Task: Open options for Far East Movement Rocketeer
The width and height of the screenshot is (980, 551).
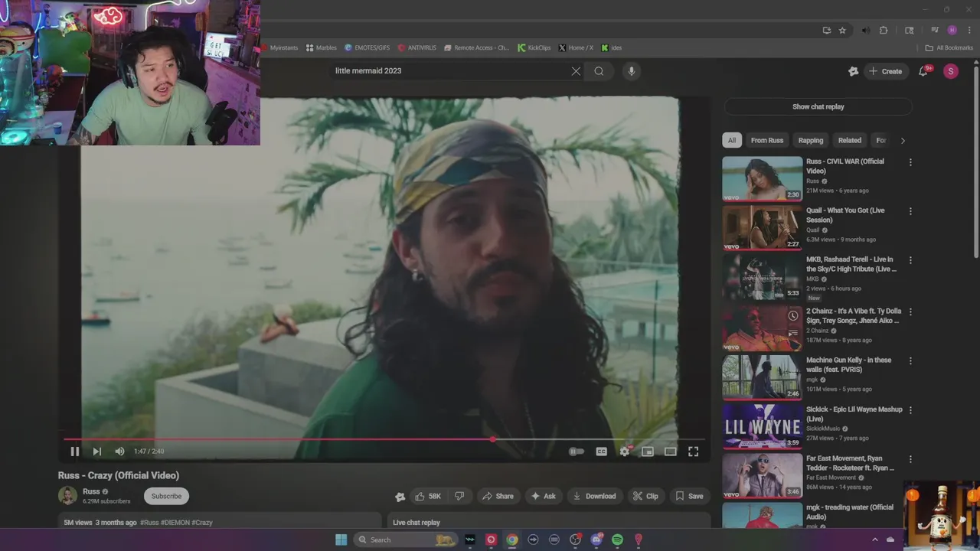Action: point(910,460)
